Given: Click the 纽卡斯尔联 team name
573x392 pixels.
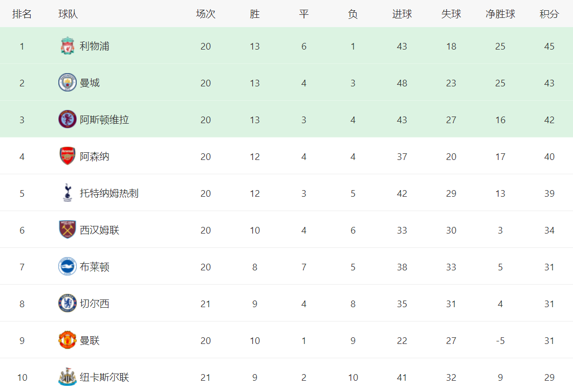Looking at the screenshot, I should click(x=104, y=377).
